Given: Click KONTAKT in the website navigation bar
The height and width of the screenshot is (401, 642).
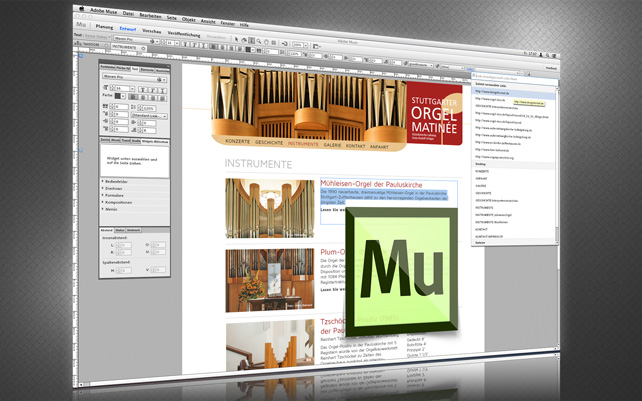Looking at the screenshot, I should 355,146.
